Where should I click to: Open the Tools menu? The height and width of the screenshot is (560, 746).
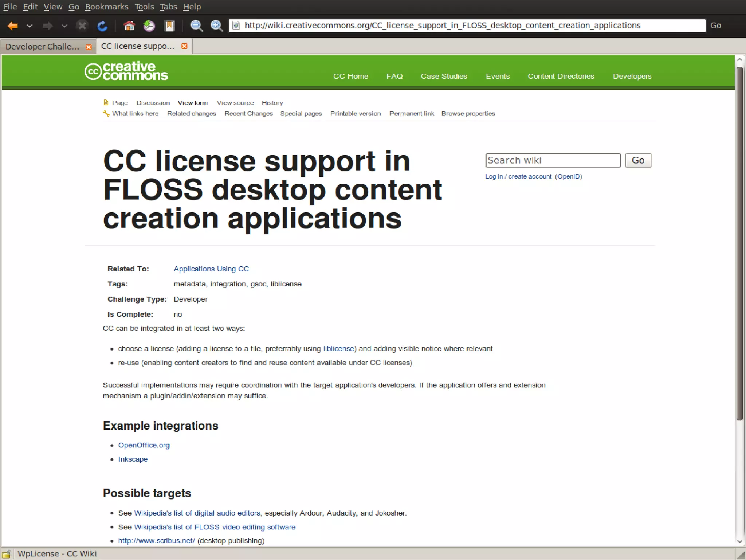(x=144, y=7)
